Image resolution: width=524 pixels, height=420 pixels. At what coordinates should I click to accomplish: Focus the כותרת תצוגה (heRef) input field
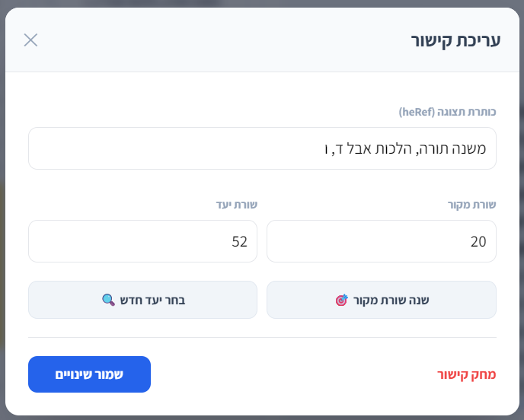pyautogui.click(x=262, y=148)
